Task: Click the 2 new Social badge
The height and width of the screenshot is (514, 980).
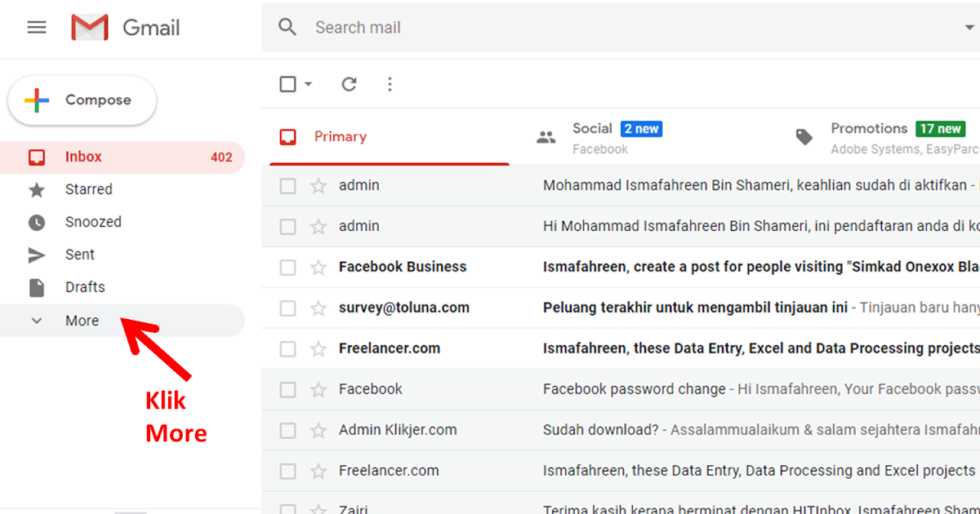Action: [x=641, y=129]
